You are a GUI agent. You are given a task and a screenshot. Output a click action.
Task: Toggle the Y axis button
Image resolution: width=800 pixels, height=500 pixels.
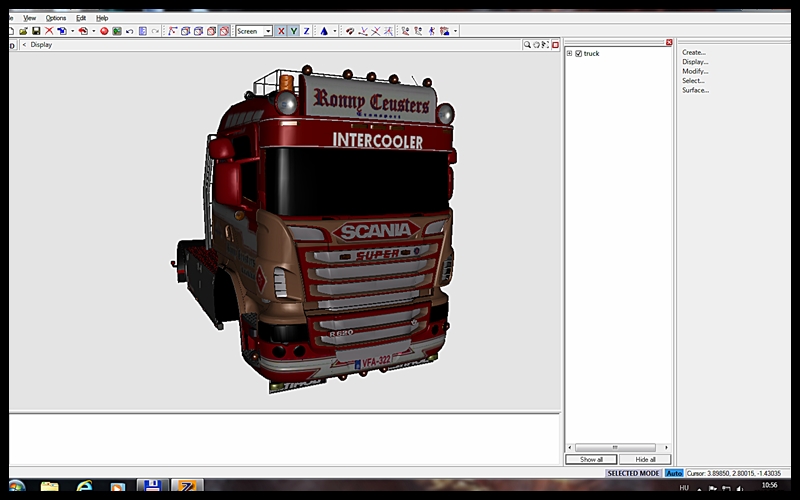click(293, 31)
